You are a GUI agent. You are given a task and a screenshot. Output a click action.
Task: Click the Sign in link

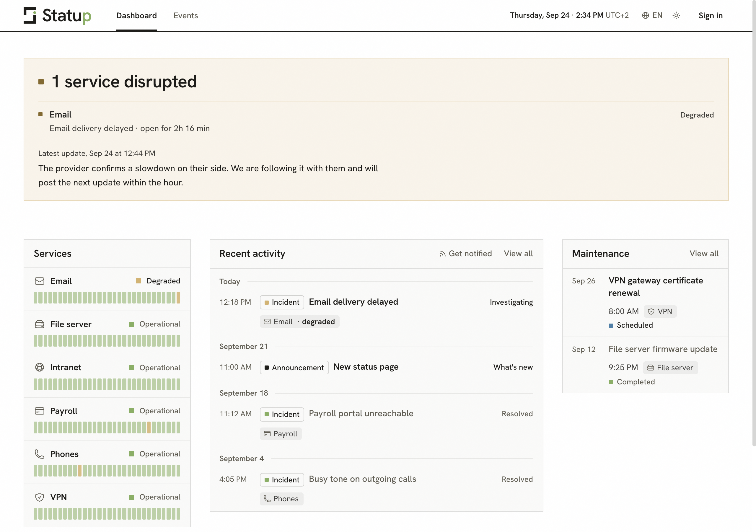pyautogui.click(x=710, y=15)
